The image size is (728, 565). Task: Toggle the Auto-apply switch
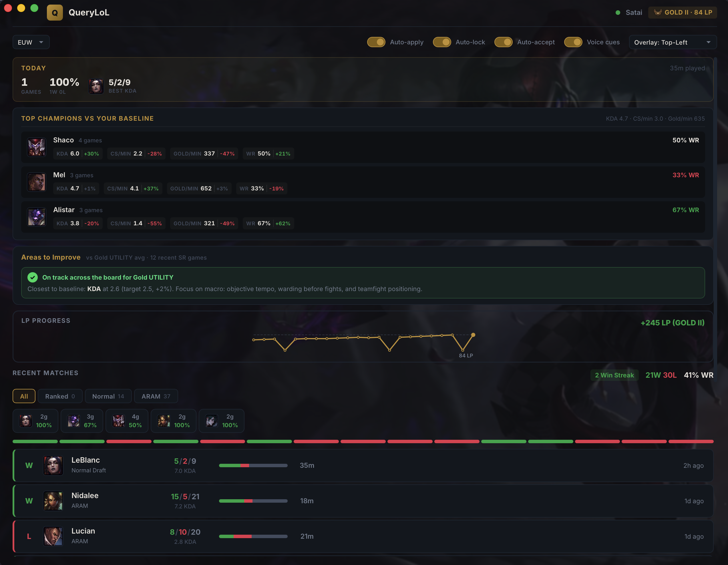pos(376,42)
